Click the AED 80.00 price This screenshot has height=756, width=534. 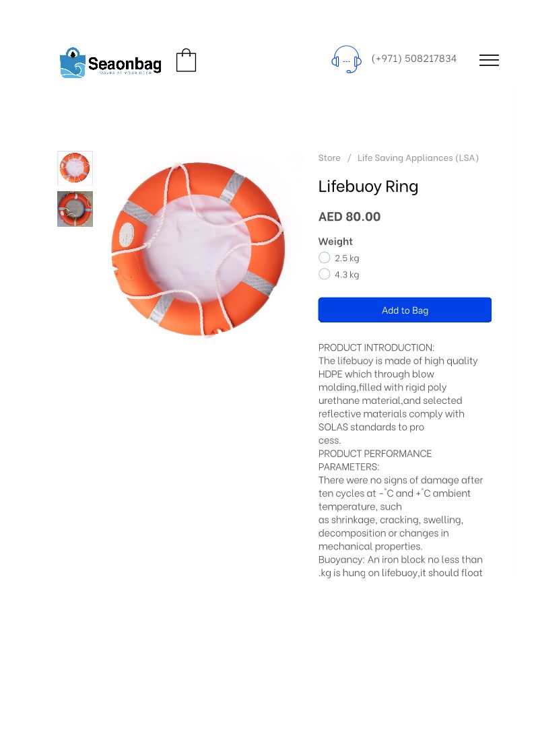pyautogui.click(x=349, y=216)
